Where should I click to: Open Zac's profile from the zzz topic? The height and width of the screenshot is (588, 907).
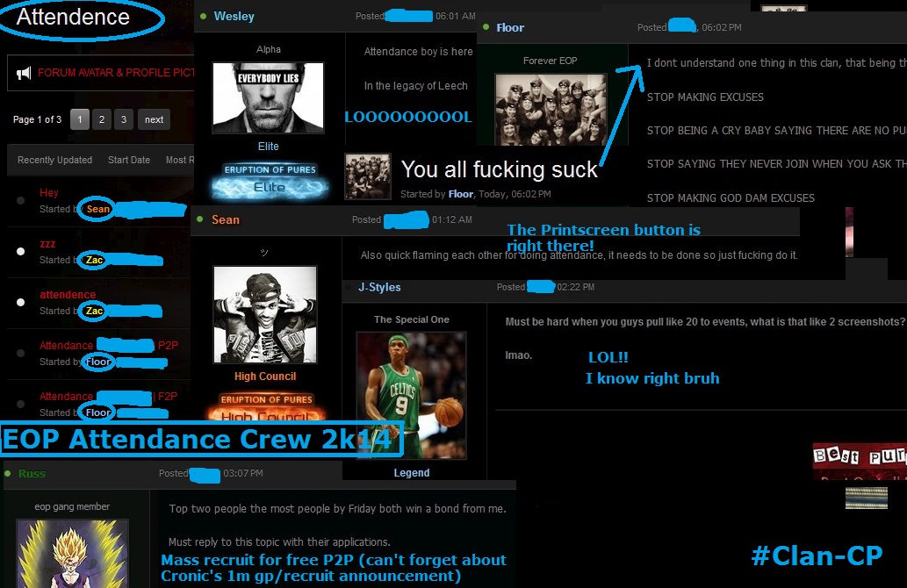pyautogui.click(x=94, y=260)
